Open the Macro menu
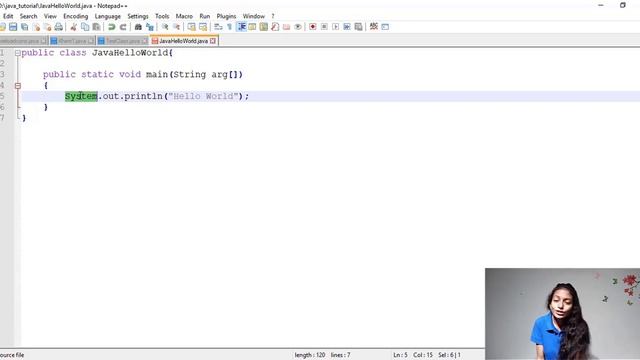 184,16
